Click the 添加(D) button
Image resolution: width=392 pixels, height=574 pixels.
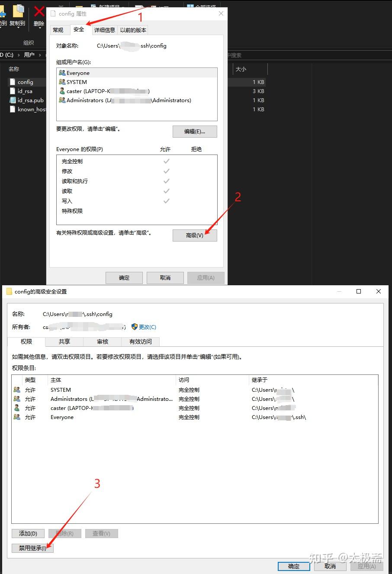point(28,533)
